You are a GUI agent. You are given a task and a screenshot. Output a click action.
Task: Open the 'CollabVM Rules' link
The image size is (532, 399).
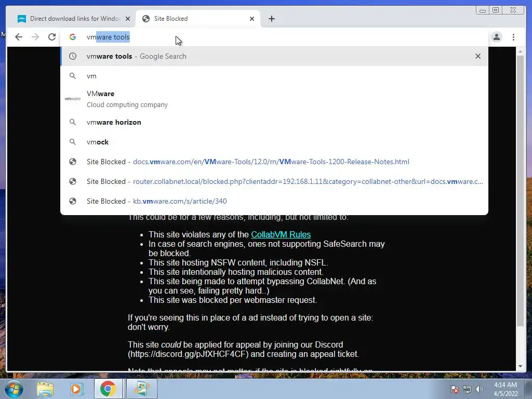(281, 234)
